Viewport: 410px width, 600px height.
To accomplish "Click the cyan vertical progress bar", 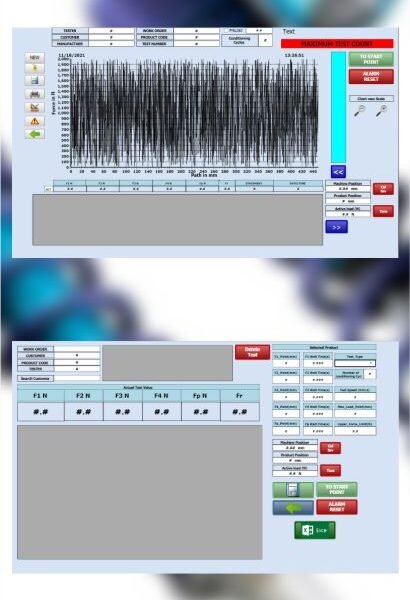I will (338, 108).
